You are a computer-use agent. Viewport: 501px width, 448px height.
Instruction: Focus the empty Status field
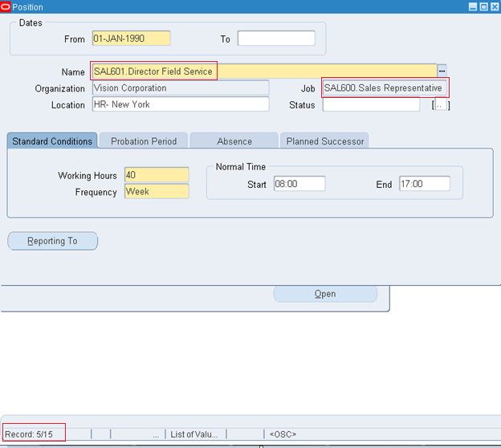tap(370, 104)
